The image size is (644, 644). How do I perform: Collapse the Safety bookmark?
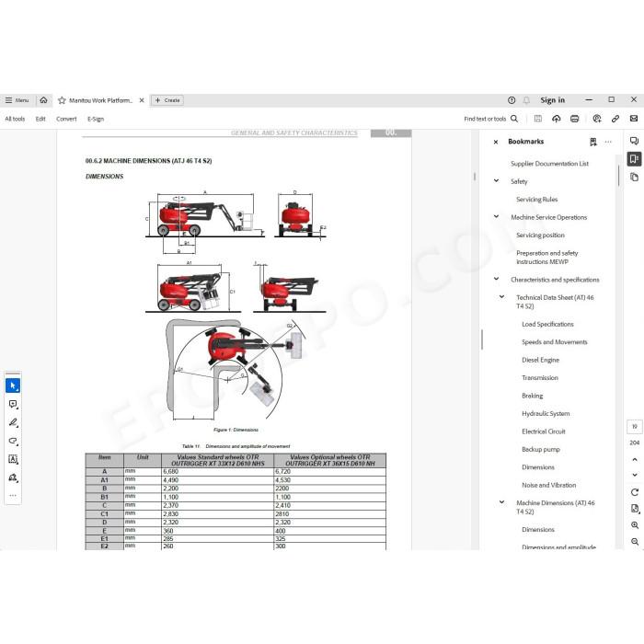(496, 180)
